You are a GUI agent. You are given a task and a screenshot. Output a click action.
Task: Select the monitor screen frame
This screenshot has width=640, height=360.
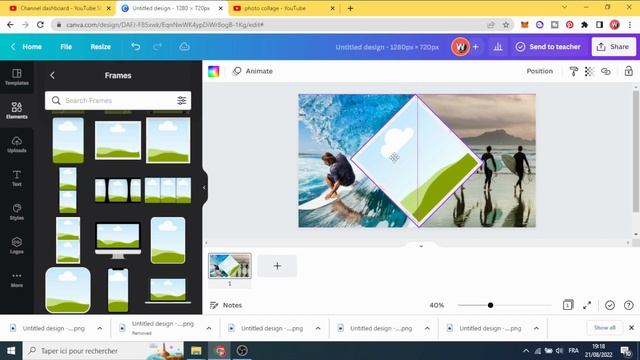[x=118, y=240]
